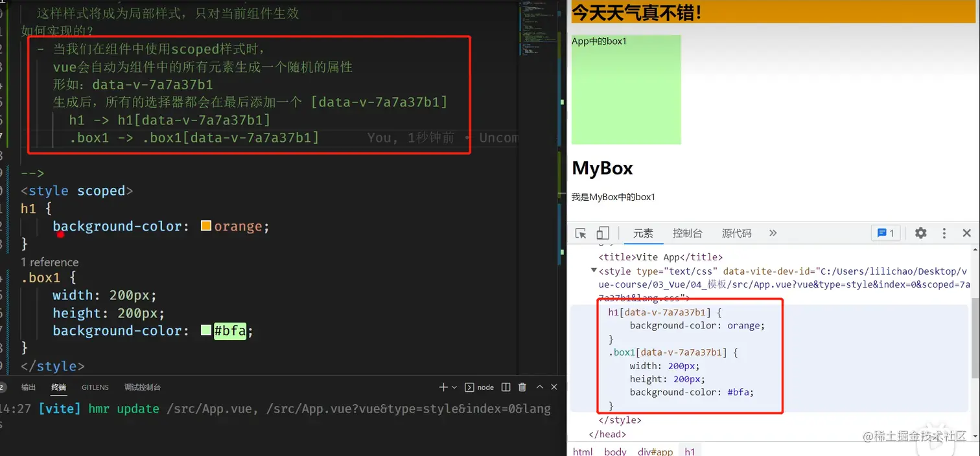
Task: Click the comment line '形如: data-v-7a7a37b1'
Action: 133,85
